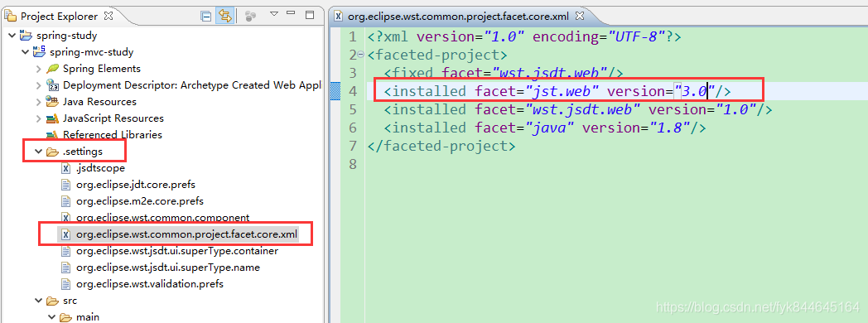The width and height of the screenshot is (868, 323).
Task: Collapse the main folder
Action: pos(51,317)
